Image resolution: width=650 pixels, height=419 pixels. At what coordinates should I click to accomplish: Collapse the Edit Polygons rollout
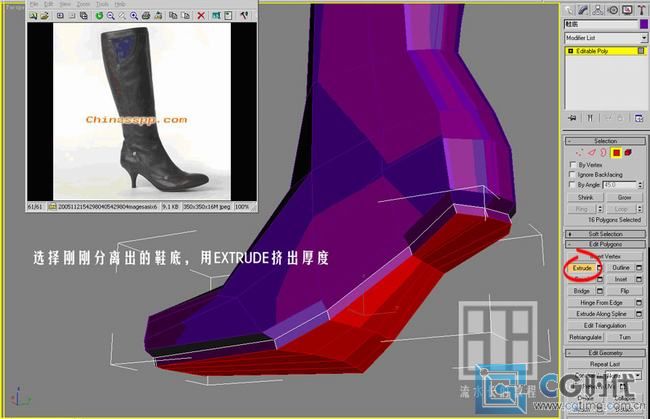click(x=605, y=244)
